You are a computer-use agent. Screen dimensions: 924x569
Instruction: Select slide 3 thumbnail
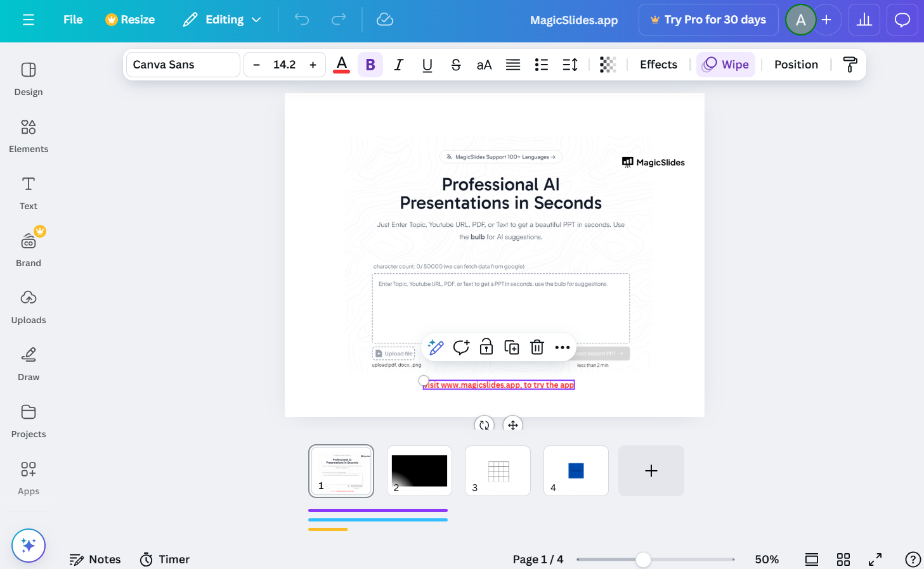click(498, 471)
